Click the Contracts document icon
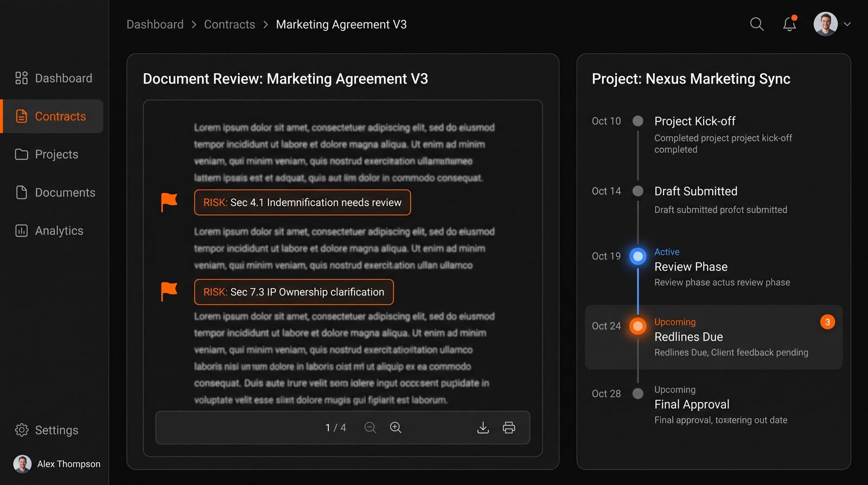 point(21,116)
